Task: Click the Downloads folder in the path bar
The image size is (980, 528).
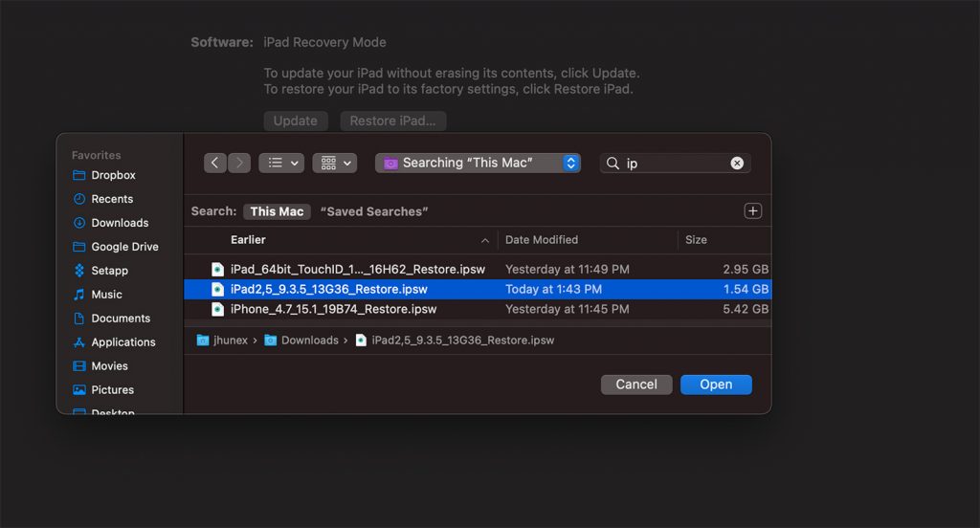Action: 301,341
